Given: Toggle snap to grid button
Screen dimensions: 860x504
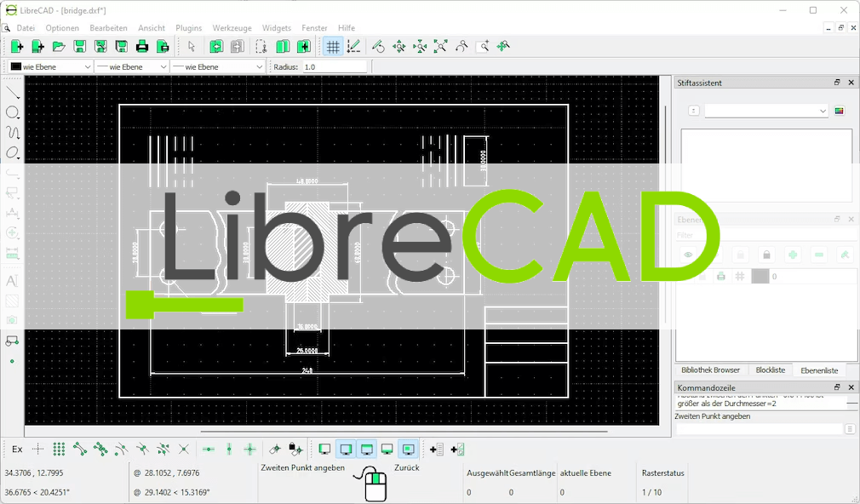Looking at the screenshot, I should (x=59, y=450).
